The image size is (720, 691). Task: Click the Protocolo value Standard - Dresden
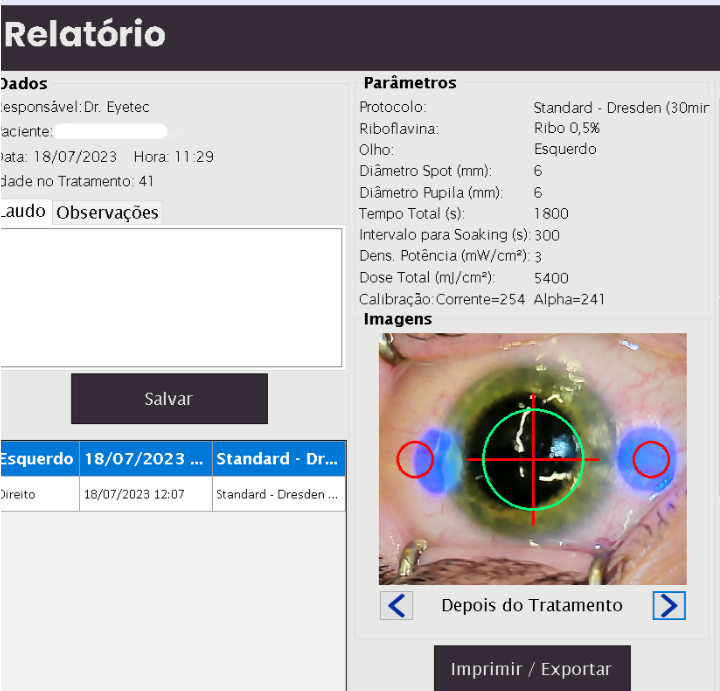tap(621, 108)
